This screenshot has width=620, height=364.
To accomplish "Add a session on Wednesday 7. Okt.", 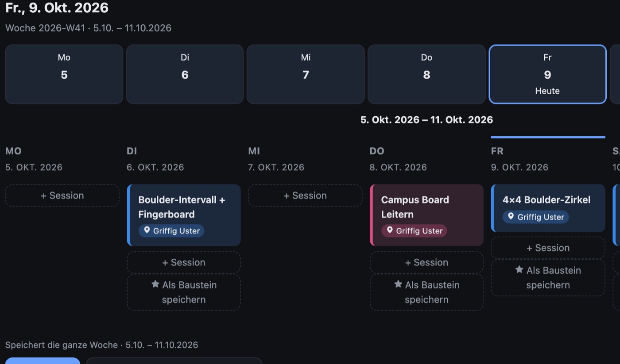I will pyautogui.click(x=305, y=195).
